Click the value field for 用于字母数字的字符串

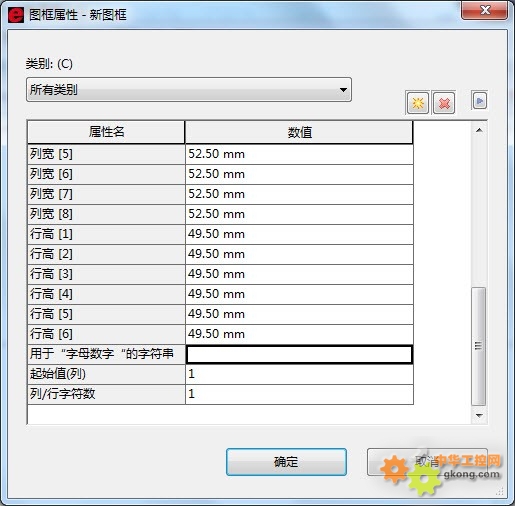tap(299, 354)
